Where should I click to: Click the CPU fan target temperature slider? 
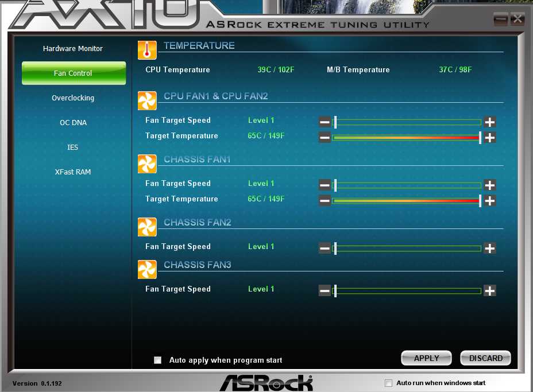pyautogui.click(x=407, y=138)
